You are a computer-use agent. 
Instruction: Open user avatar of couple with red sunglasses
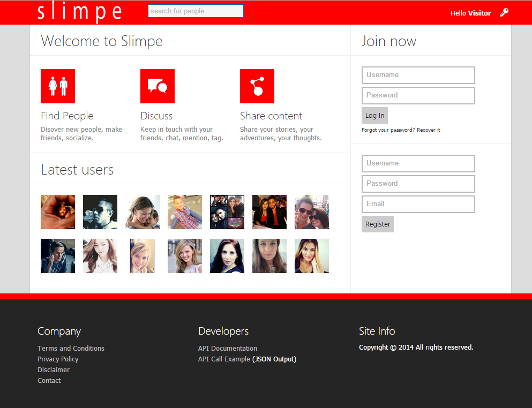pos(311,212)
